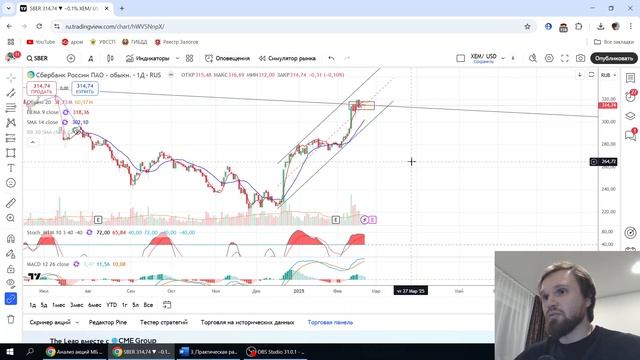Open the indicator templates grid icon
The width and height of the screenshot is (640, 360).
189,58
